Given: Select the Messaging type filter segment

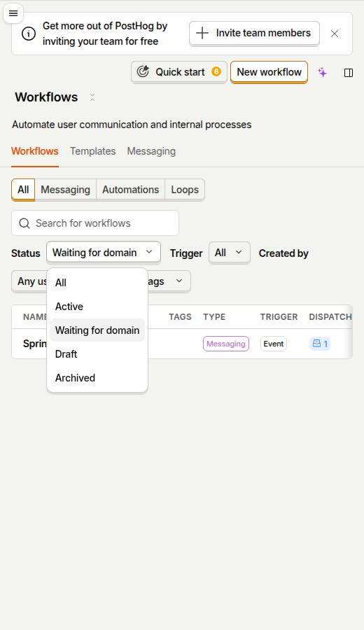Looking at the screenshot, I should (x=66, y=190).
